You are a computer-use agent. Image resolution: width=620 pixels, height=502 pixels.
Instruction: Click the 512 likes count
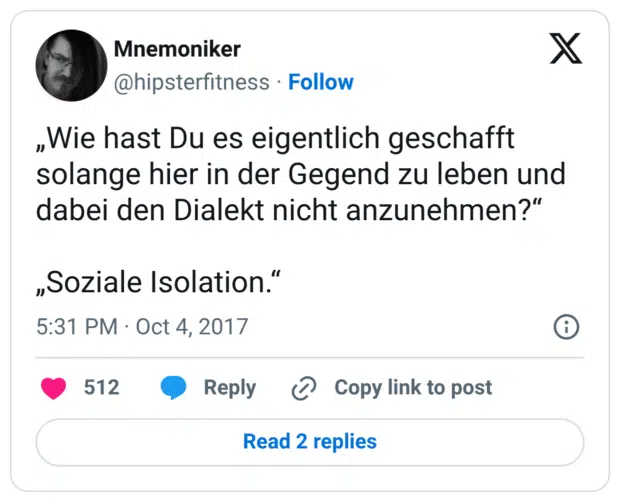tap(101, 388)
